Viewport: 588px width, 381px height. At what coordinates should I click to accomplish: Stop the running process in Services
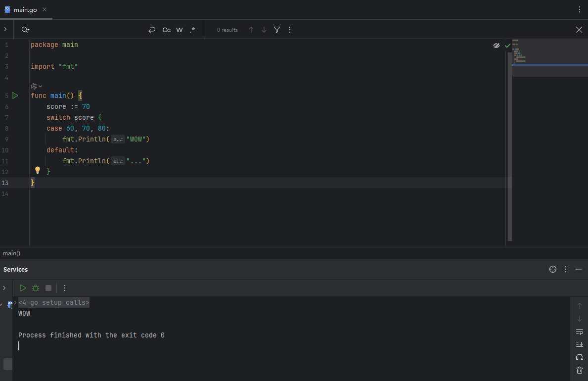(x=48, y=288)
